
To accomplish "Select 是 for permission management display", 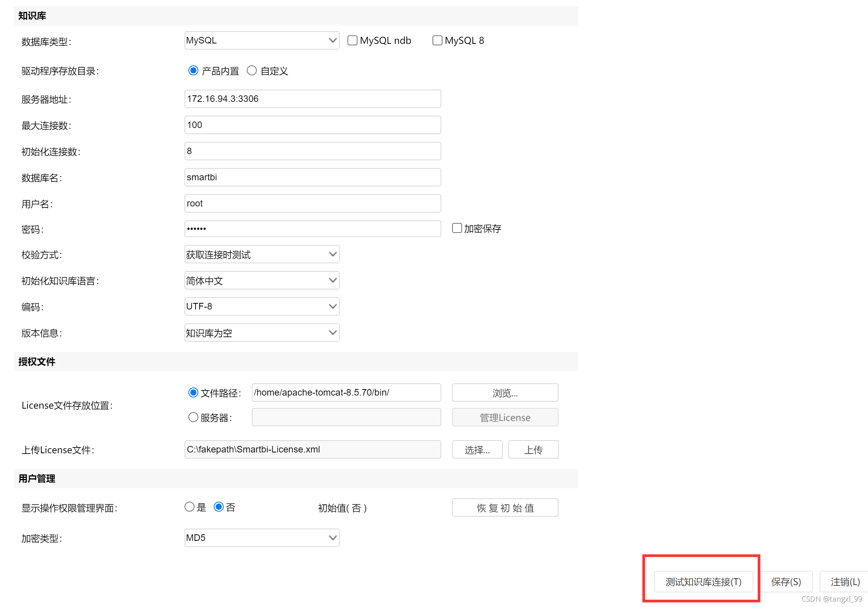I will coord(190,507).
